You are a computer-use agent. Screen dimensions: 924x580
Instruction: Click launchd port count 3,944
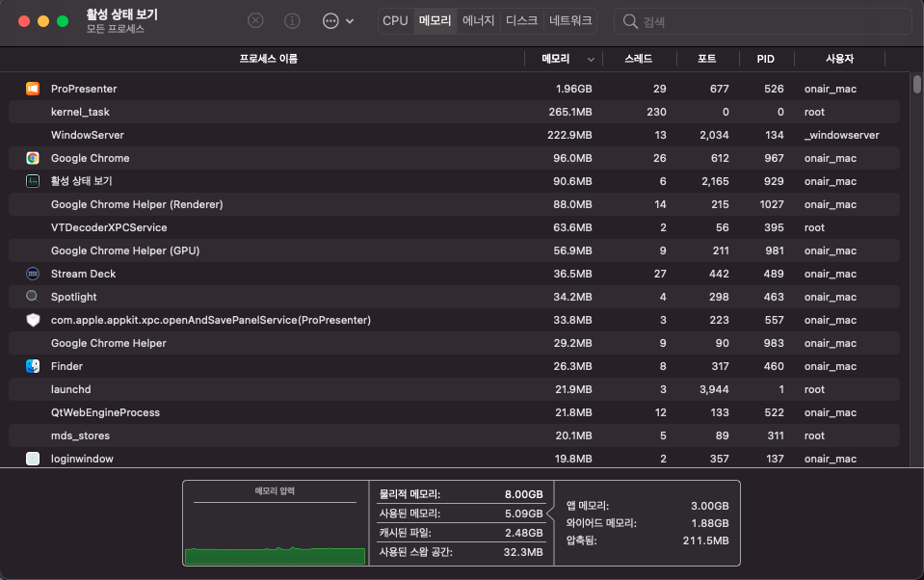click(714, 389)
